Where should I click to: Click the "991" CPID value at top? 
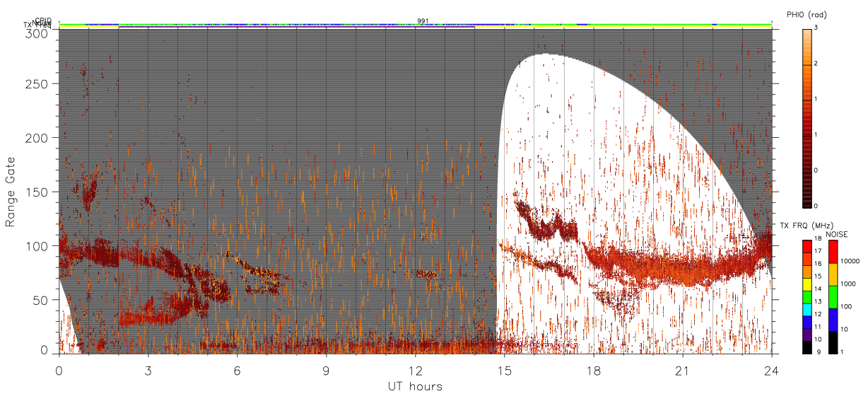tap(423, 21)
